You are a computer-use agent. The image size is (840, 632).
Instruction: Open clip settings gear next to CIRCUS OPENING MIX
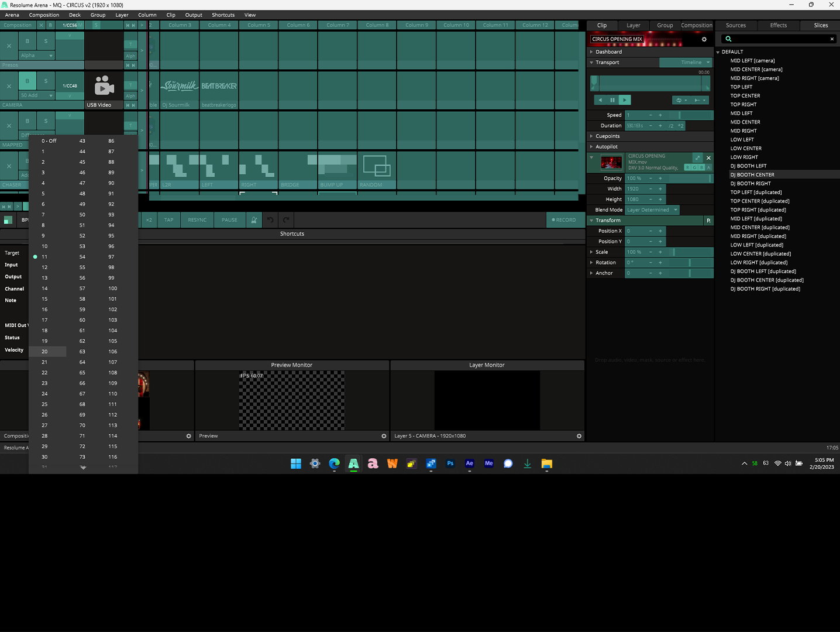[704, 39]
